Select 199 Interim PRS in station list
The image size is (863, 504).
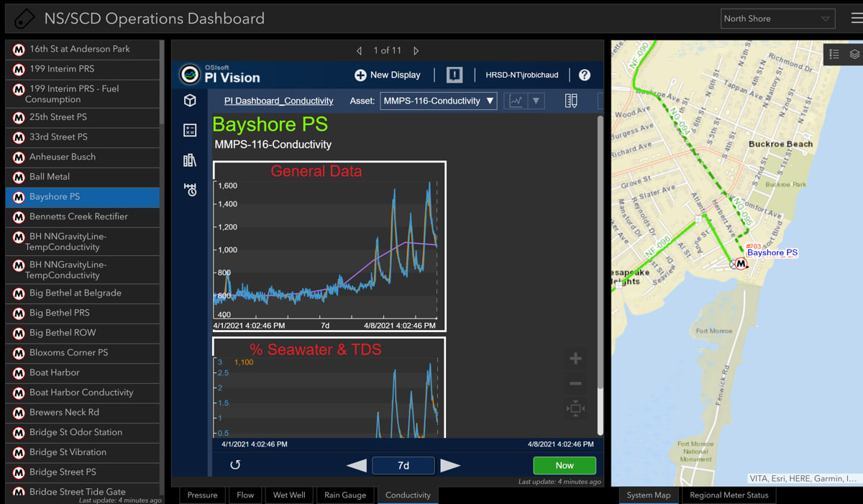83,69
